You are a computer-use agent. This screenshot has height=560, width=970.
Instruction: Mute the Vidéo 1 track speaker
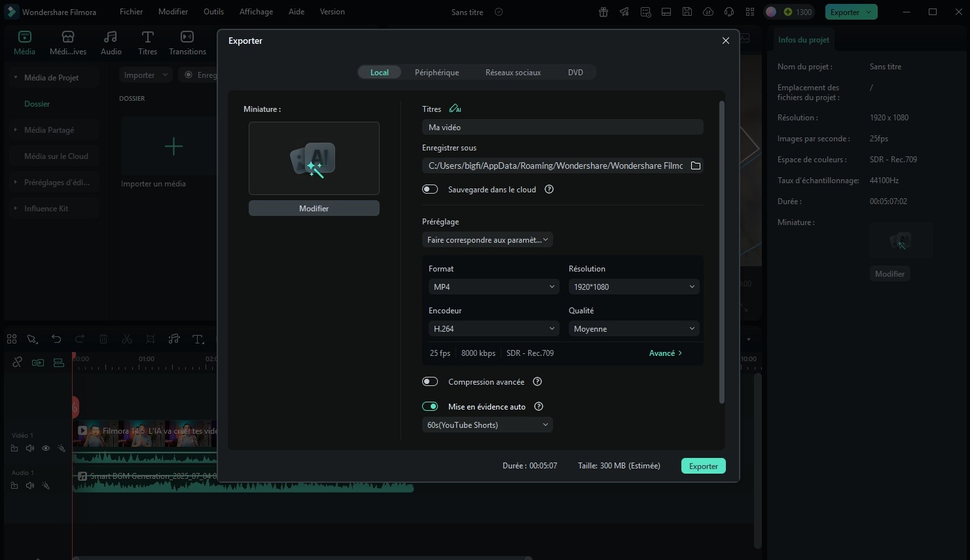(30, 448)
